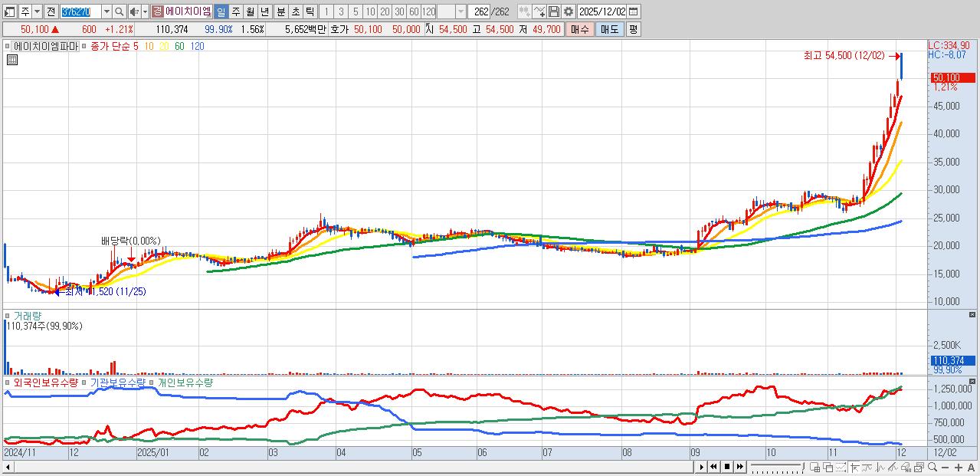Open the calendar date picker icon
Image resolution: width=980 pixels, height=476 pixels.
tap(634, 11)
